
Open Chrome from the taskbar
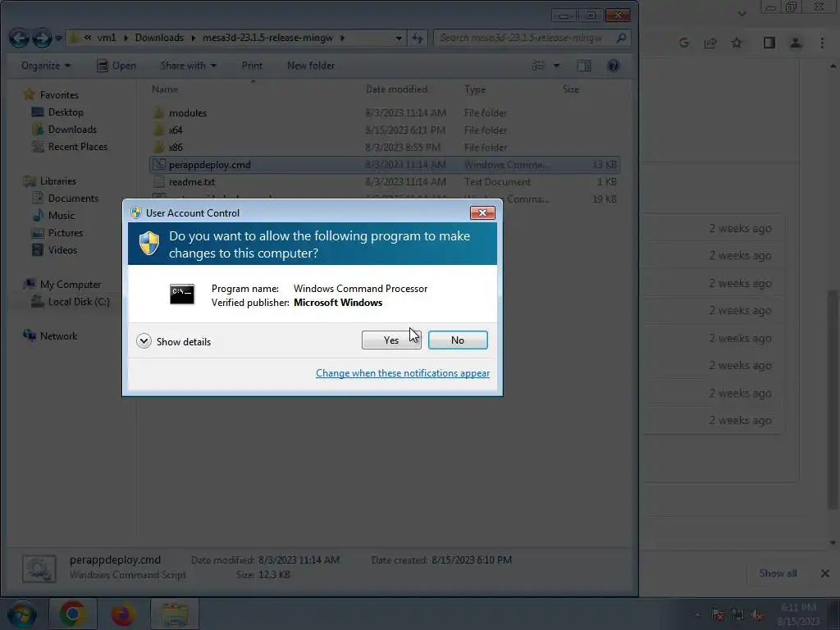73,614
